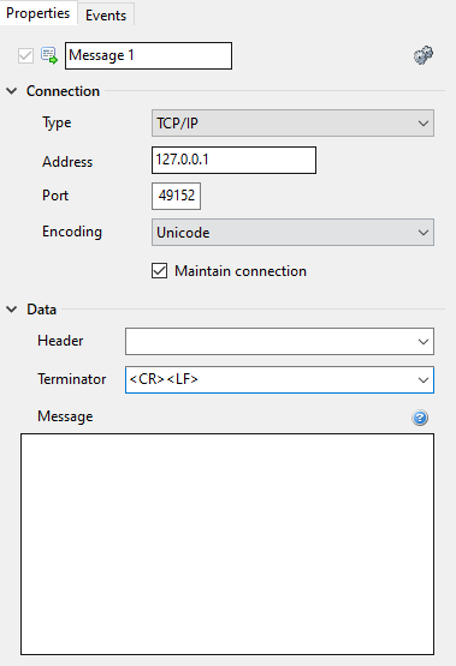Click the gears settings icon

[x=423, y=55]
